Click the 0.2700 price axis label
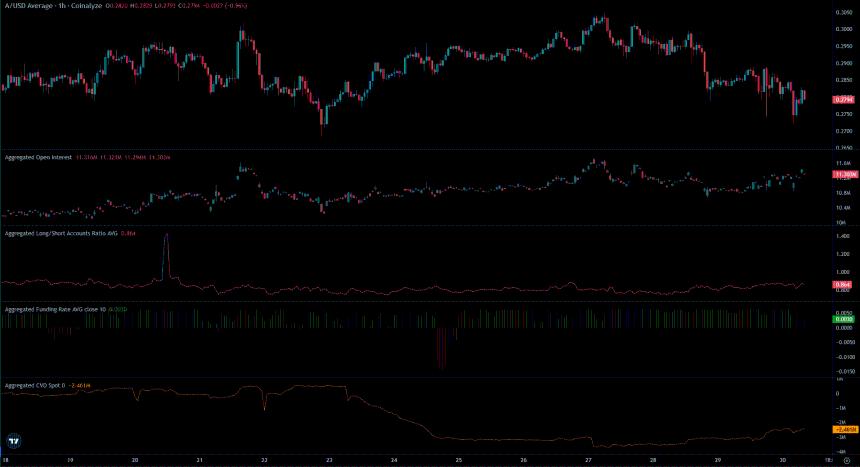The image size is (860, 467). (x=844, y=131)
